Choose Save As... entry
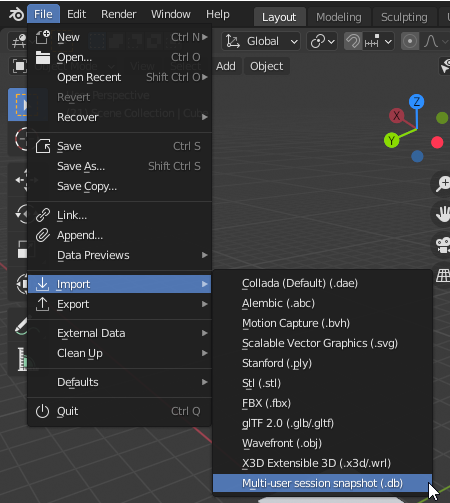This screenshot has height=503, width=450. click(x=119, y=166)
